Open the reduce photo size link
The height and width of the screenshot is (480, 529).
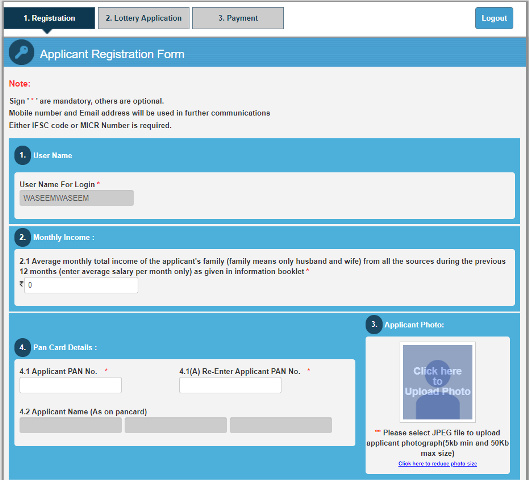click(x=438, y=463)
